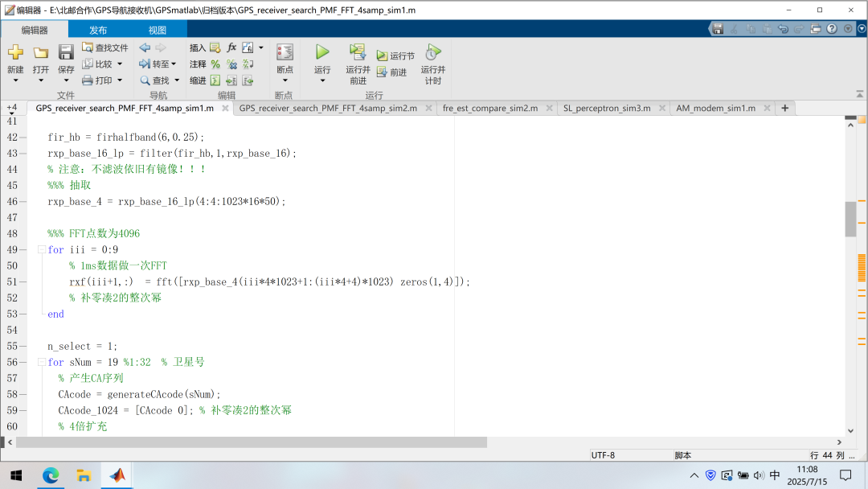Click the switch windows icon in quick toolbar
868x489 pixels.
(x=816, y=29)
